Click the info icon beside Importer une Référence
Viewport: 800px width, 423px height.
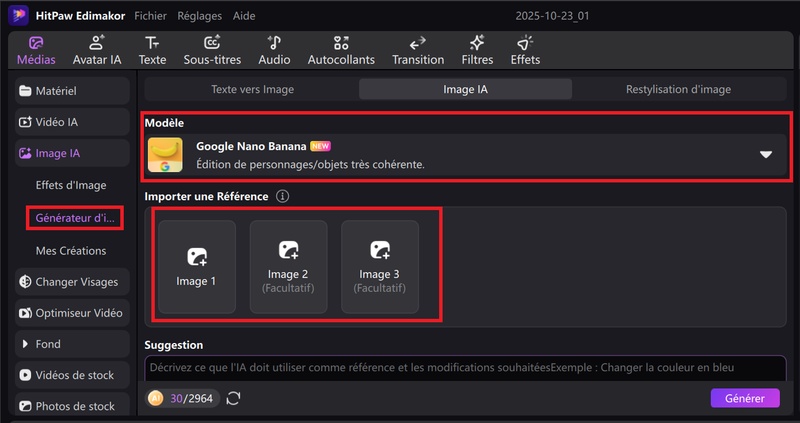(x=282, y=196)
